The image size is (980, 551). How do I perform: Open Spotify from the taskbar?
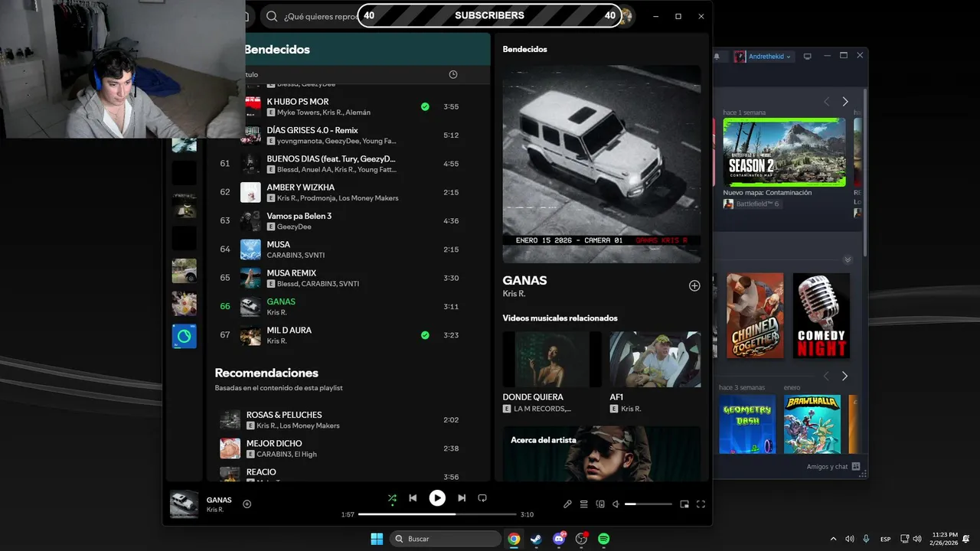(x=603, y=539)
